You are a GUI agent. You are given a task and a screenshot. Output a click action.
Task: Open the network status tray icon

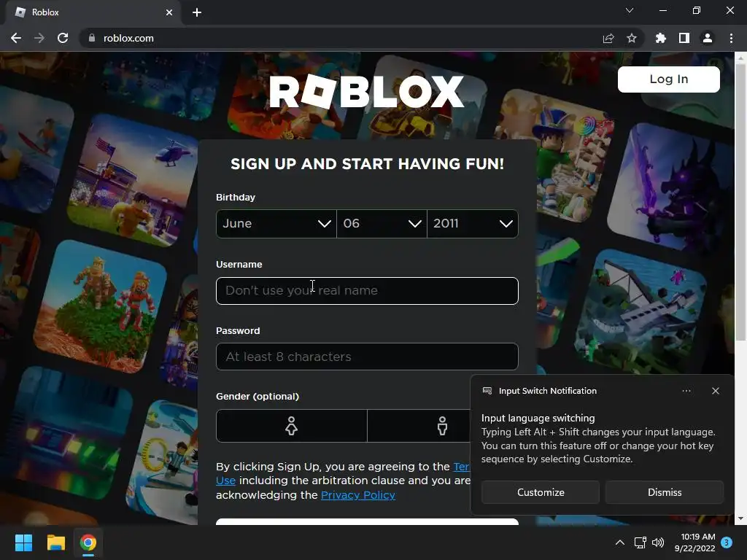[x=640, y=542]
